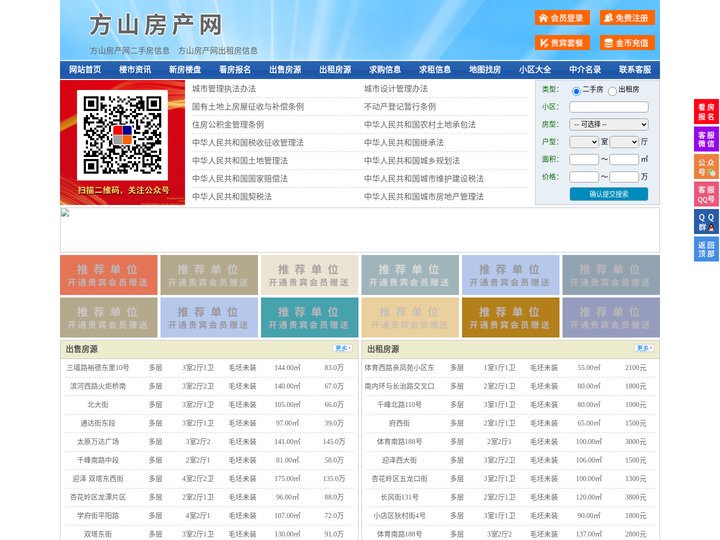
Task: Click the broken banner image icon
Action: 65,213
